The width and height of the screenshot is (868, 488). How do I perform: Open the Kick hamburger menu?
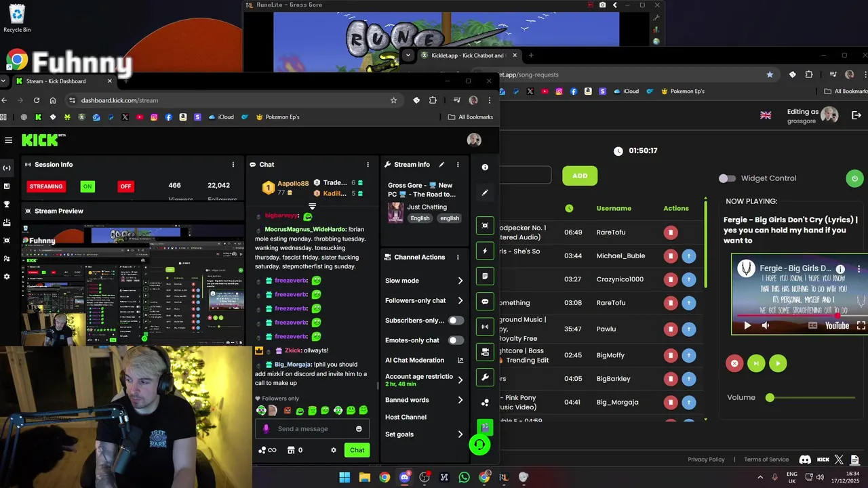click(x=8, y=140)
